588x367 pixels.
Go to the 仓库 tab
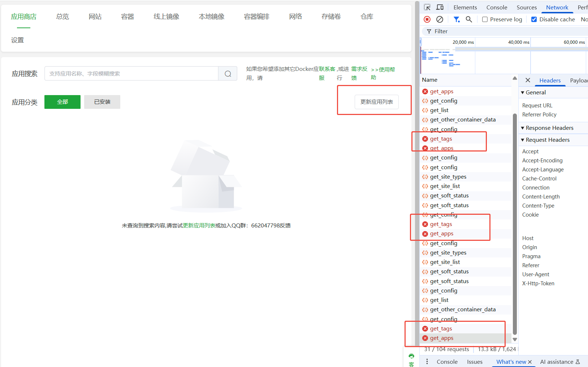pos(367,17)
